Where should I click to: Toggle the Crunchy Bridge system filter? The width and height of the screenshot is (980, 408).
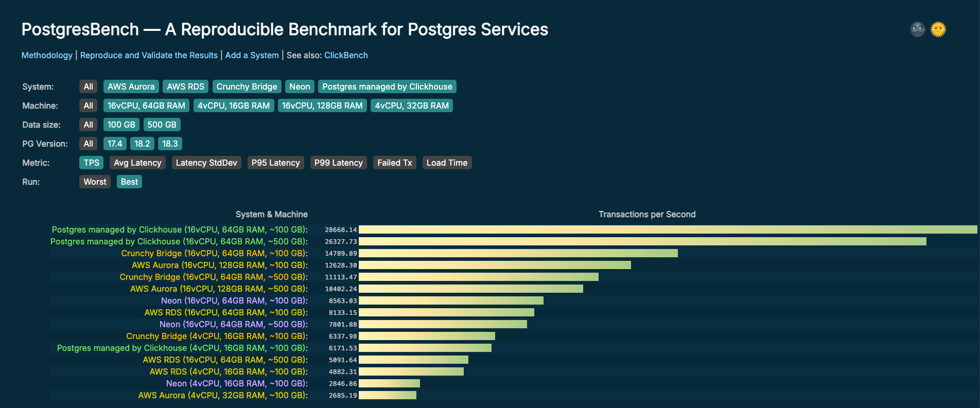coord(247,86)
